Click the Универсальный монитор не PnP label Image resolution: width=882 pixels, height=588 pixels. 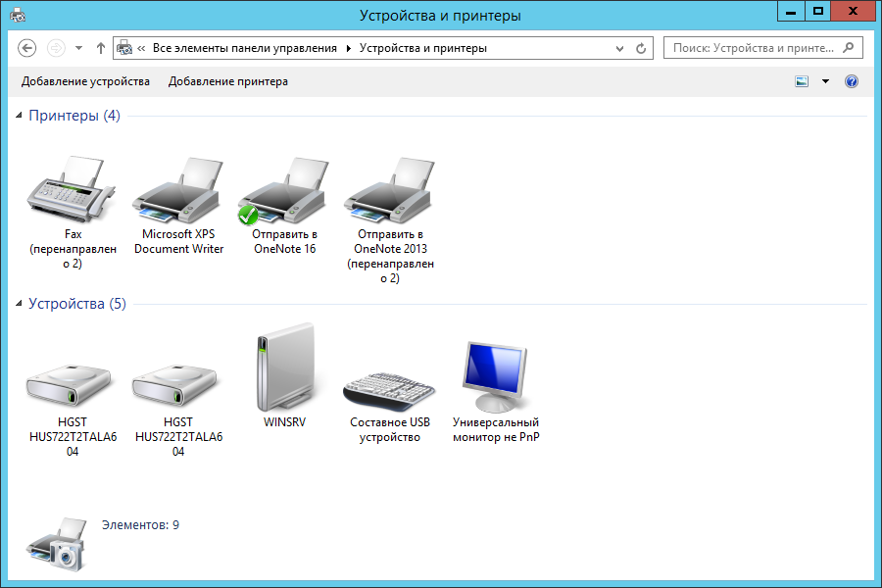496,429
